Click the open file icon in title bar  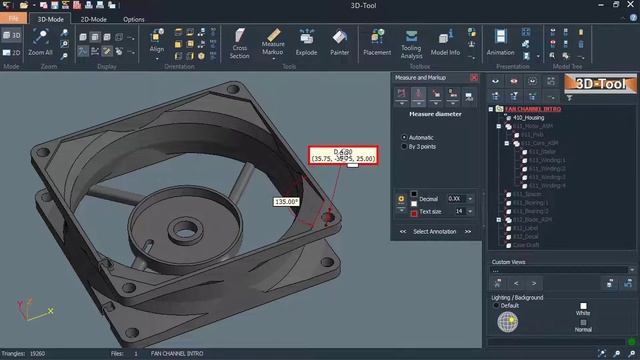tap(24, 5)
